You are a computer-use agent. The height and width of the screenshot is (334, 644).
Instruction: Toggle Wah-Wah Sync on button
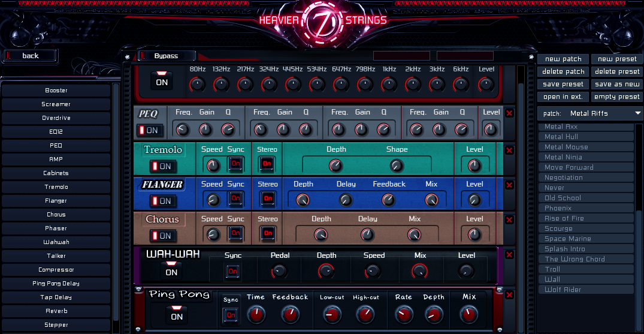pos(233,272)
